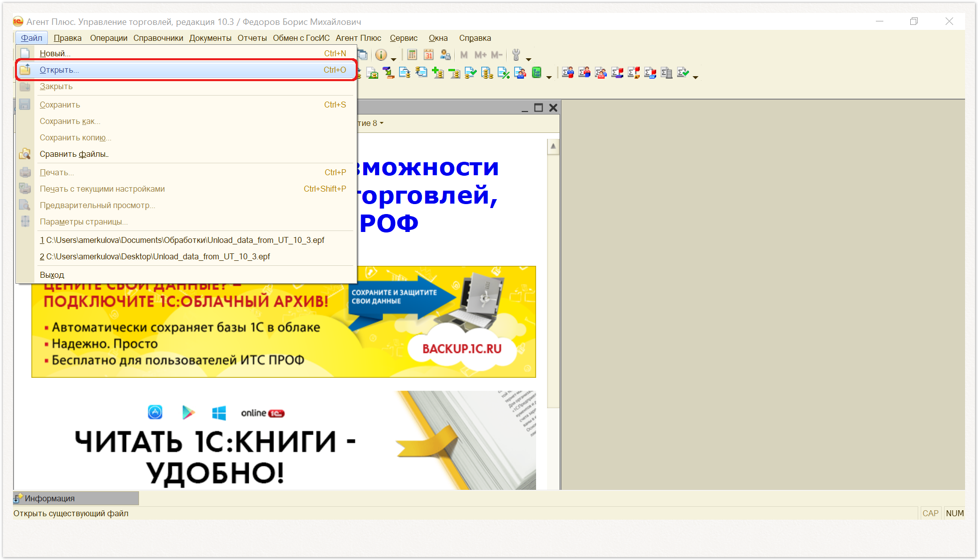
Task: Click the scrollbar up arrow of start page
Action: 553,147
